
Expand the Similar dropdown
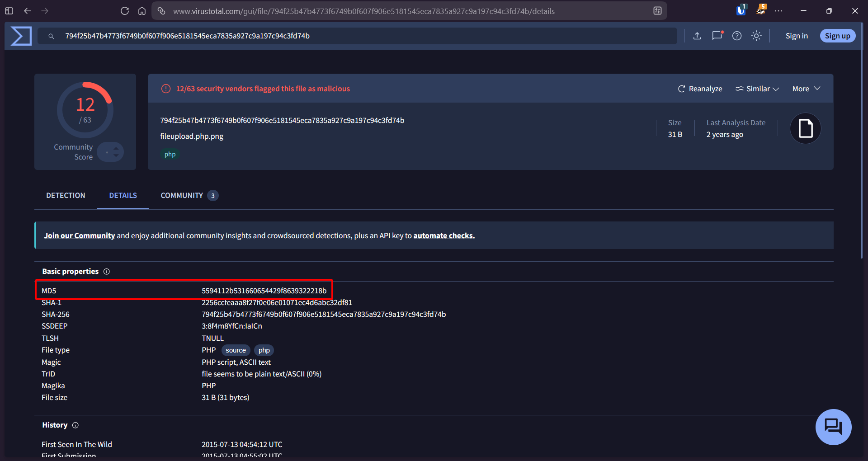click(x=757, y=89)
